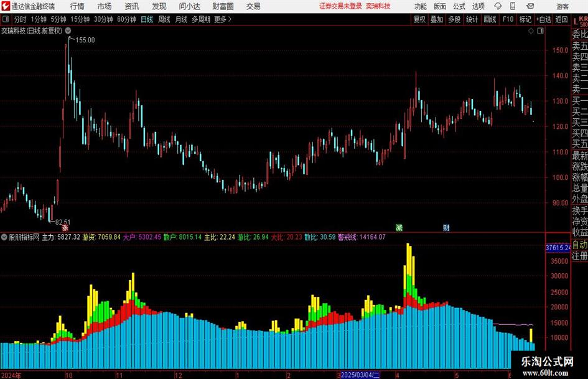Image resolution: width=588 pixels, height=379 pixels.
Task: Click the 股朋指标网 indicator name
Action: [24, 237]
